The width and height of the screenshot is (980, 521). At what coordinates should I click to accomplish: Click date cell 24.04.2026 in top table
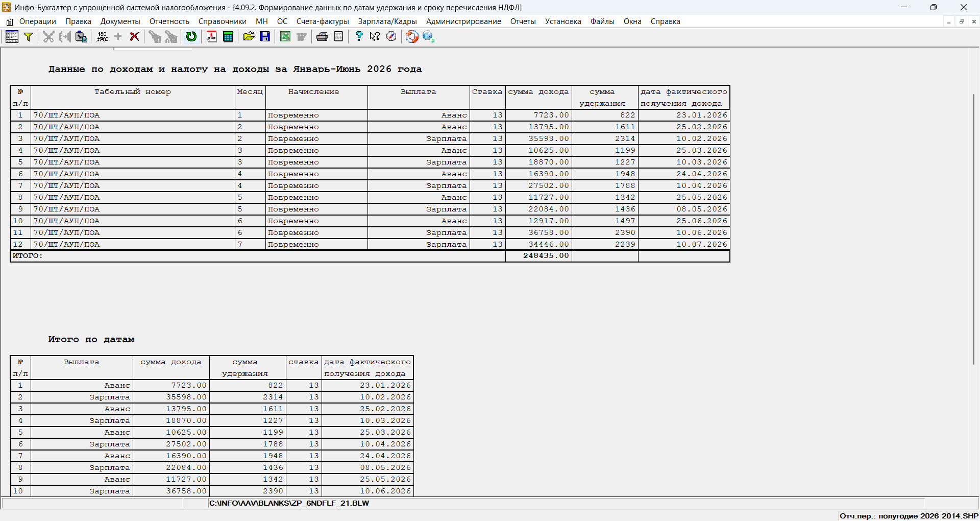(684, 174)
